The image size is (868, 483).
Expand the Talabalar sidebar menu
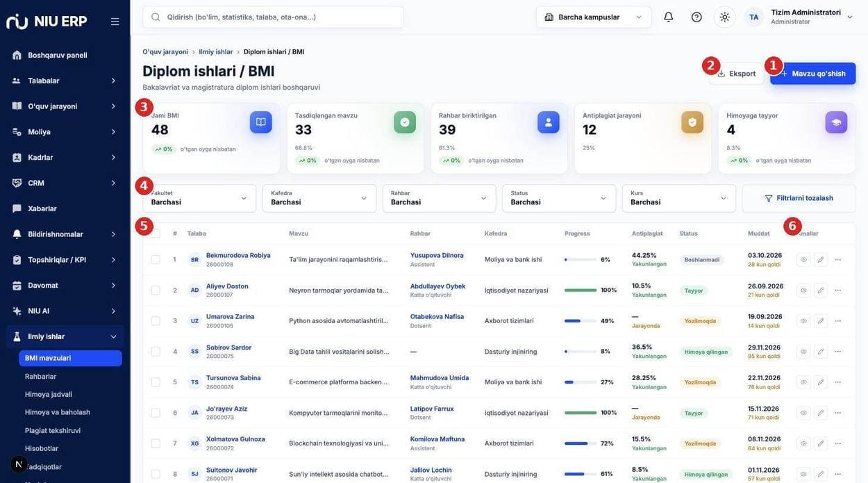click(65, 81)
